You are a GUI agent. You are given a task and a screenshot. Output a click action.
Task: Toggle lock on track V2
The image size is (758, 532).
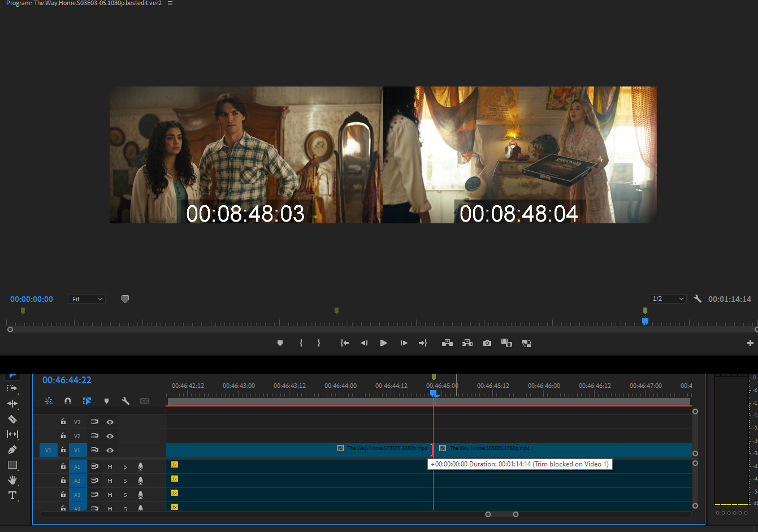(63, 436)
